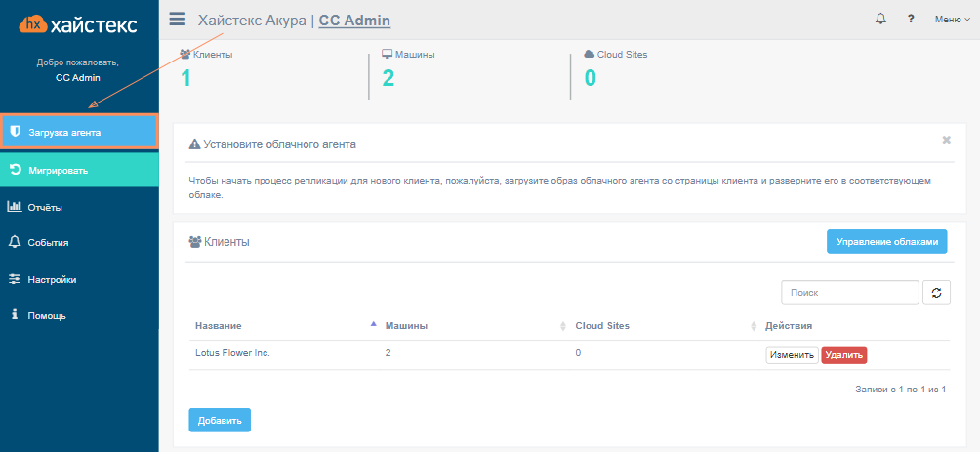Select Мигрировать in the sidebar

(79, 170)
